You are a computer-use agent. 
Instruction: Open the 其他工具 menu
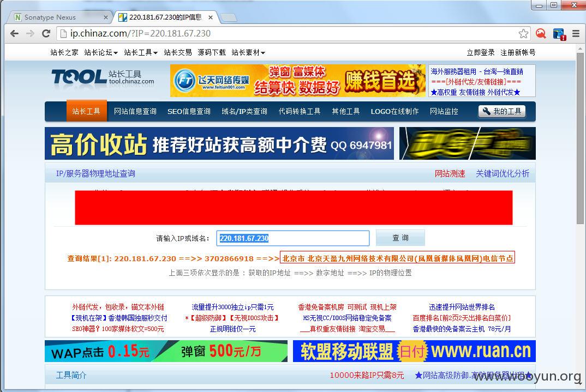click(x=346, y=111)
